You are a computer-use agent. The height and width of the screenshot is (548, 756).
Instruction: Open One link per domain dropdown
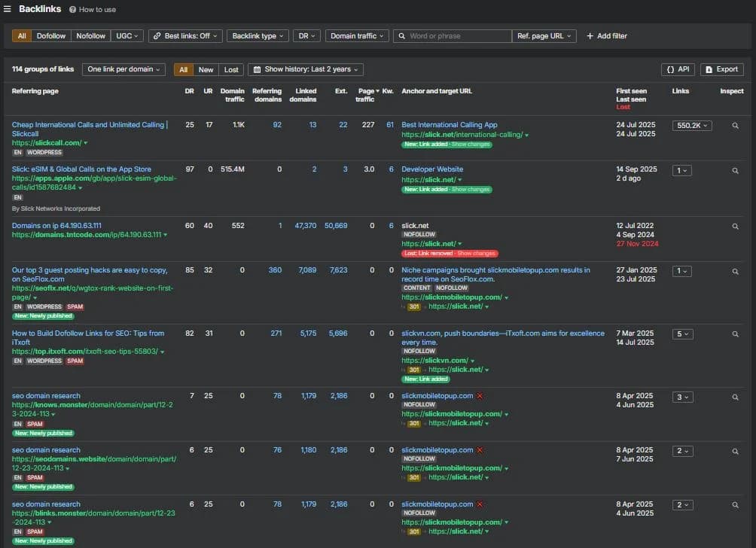[x=124, y=69]
